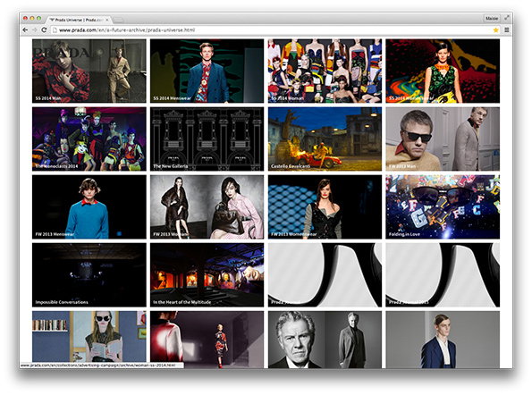532x395 pixels.
Task: Open the FW 2013 Menswear tile
Action: (89, 206)
